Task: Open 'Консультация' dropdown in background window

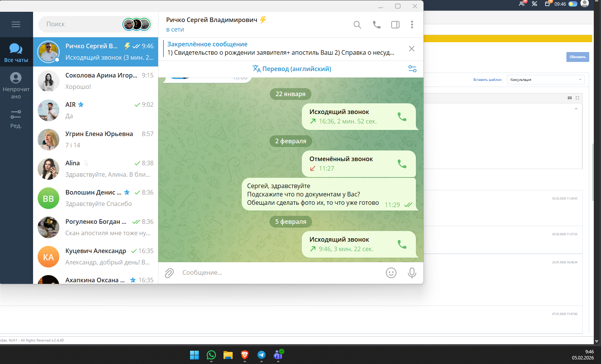Action: [x=545, y=80]
